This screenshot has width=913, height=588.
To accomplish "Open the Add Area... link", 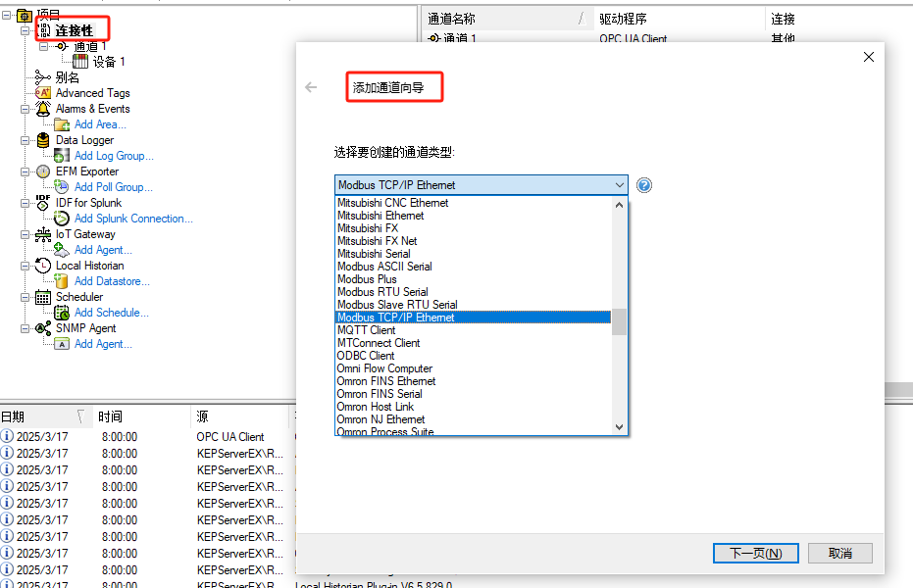I will click(x=100, y=123).
